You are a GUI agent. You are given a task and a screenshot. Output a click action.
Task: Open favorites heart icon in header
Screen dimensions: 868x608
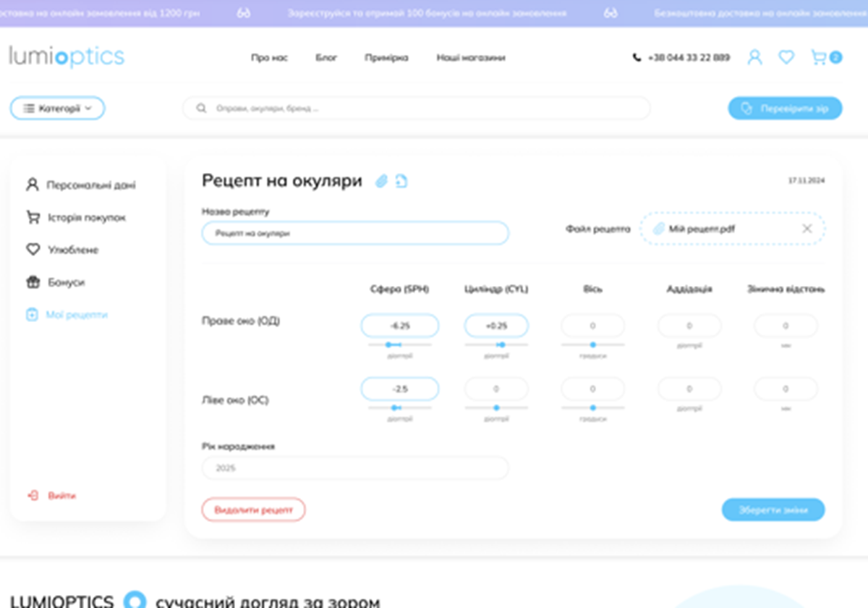[786, 57]
